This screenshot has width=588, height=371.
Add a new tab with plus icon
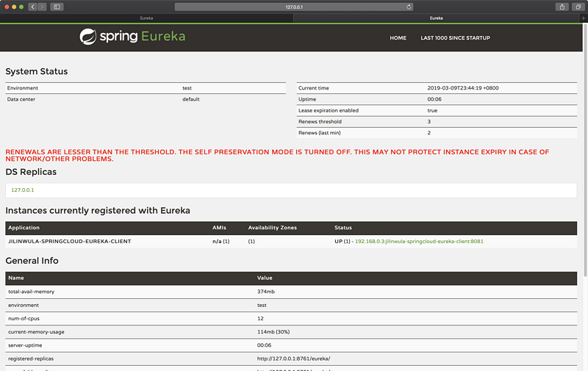tap(583, 18)
